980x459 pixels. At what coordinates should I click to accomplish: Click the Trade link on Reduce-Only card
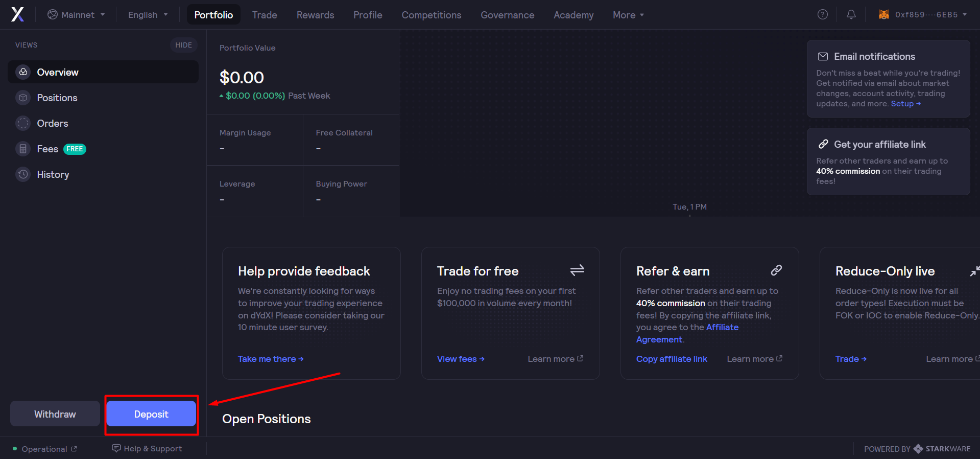pos(851,359)
